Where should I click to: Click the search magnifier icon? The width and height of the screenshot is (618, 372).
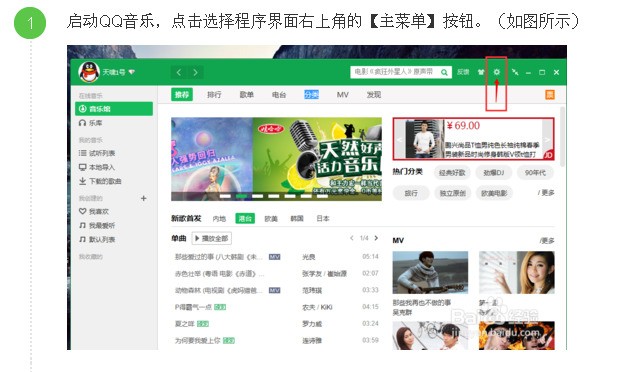444,72
